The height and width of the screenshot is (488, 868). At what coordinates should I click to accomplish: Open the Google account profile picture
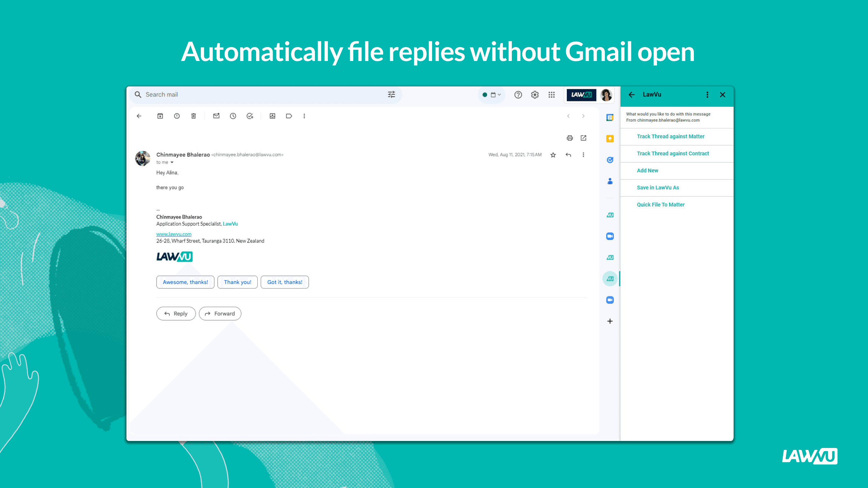tap(606, 95)
